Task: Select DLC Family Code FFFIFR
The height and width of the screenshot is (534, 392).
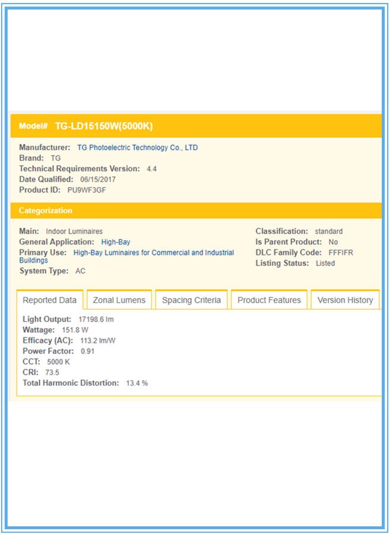Action: 340,252
